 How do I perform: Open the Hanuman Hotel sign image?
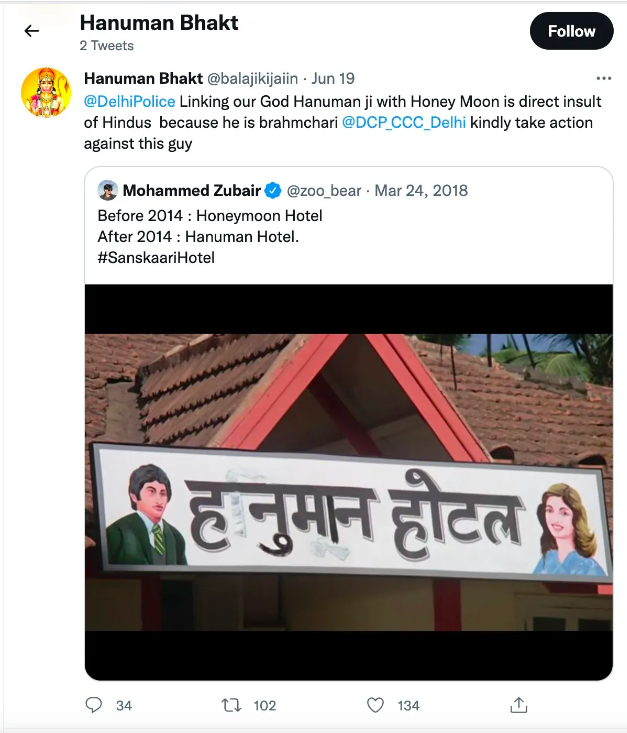tap(348, 480)
